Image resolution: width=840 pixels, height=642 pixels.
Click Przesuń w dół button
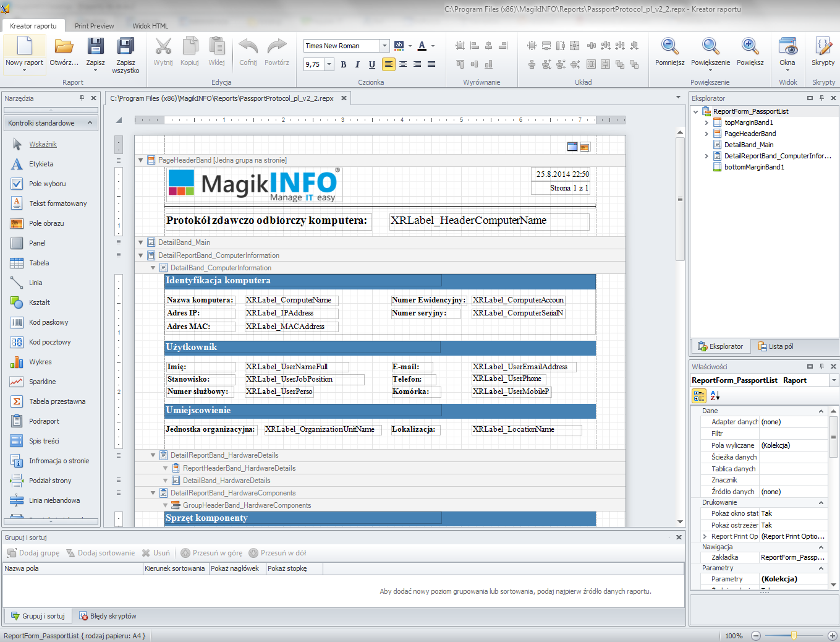278,553
